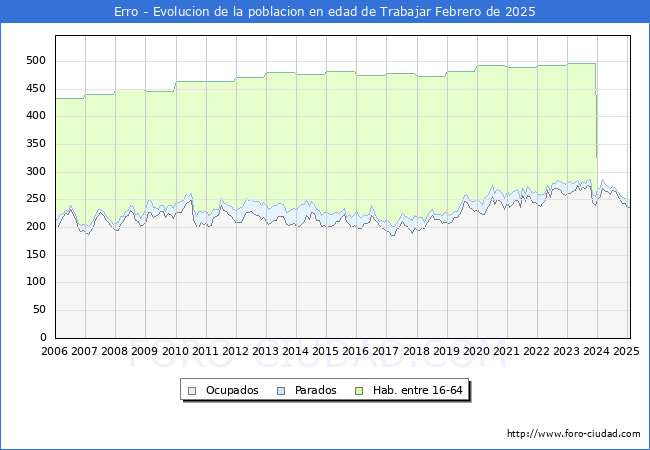This screenshot has width=650, height=450.
Task: Click the 400 y-axis value
Action: click(36, 116)
